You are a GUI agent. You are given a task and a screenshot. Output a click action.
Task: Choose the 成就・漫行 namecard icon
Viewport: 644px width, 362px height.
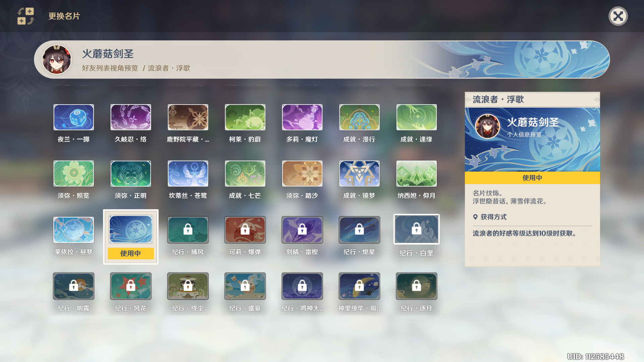[x=359, y=117]
